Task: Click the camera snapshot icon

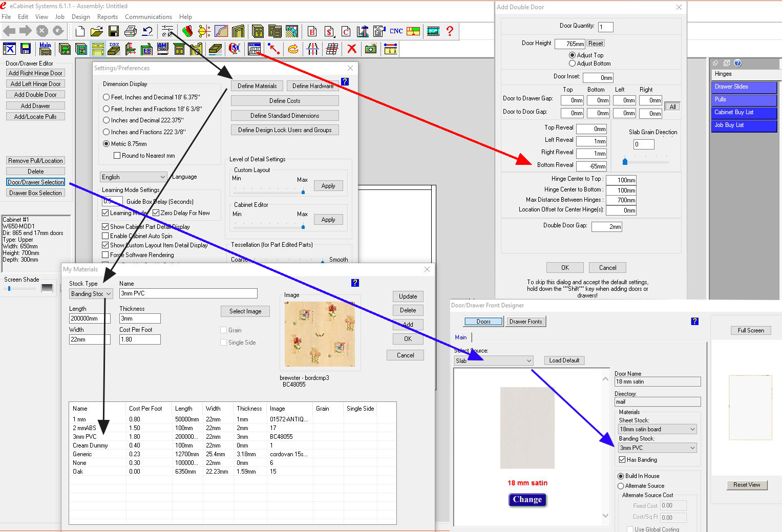Action: [371, 49]
